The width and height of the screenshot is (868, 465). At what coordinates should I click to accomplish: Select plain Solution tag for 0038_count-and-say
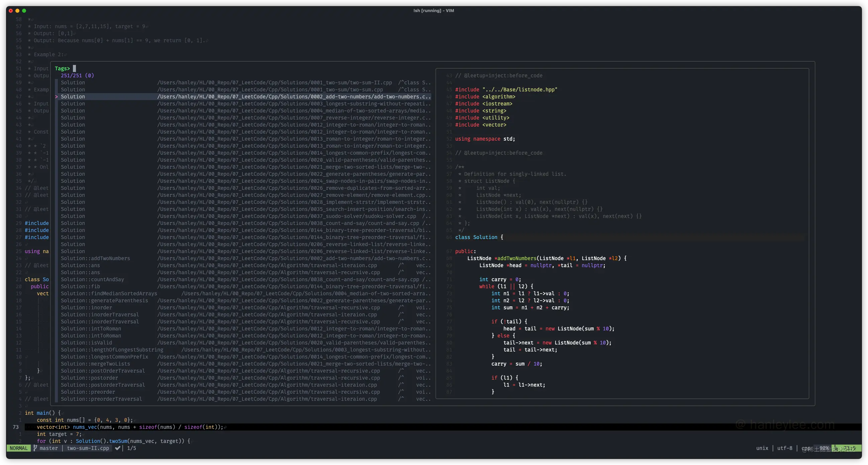coord(243,223)
